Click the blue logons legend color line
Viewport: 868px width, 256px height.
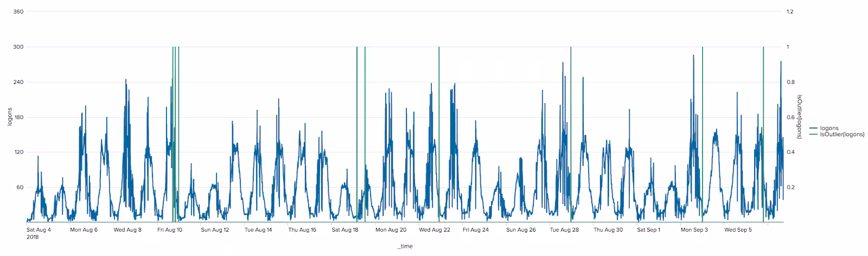tap(813, 129)
